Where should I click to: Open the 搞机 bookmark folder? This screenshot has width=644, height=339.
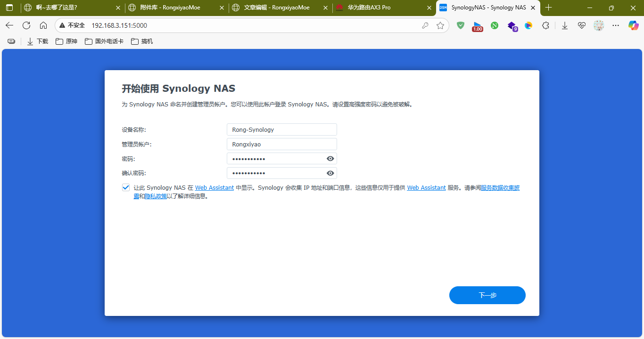pos(142,41)
